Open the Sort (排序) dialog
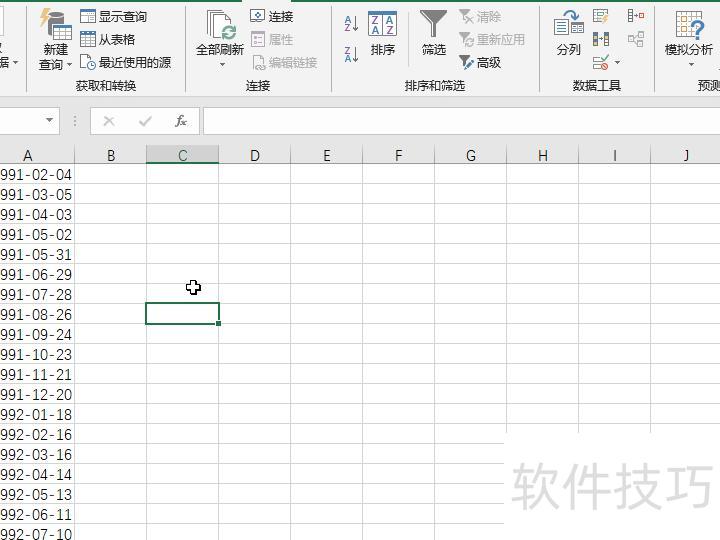This screenshot has height=540, width=720. coord(382,34)
